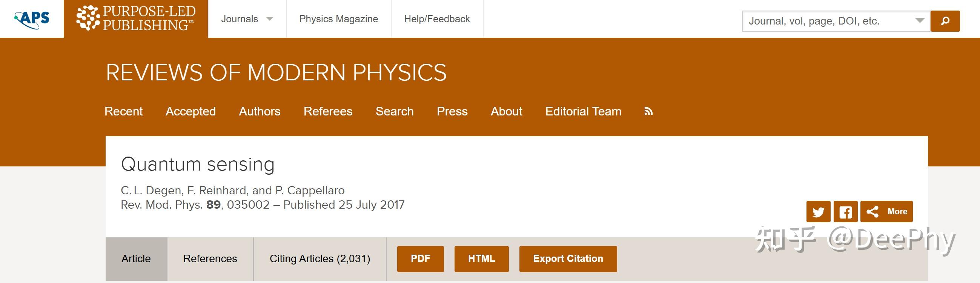980x283 pixels.
Task: Share article on Twitter
Action: (x=818, y=211)
